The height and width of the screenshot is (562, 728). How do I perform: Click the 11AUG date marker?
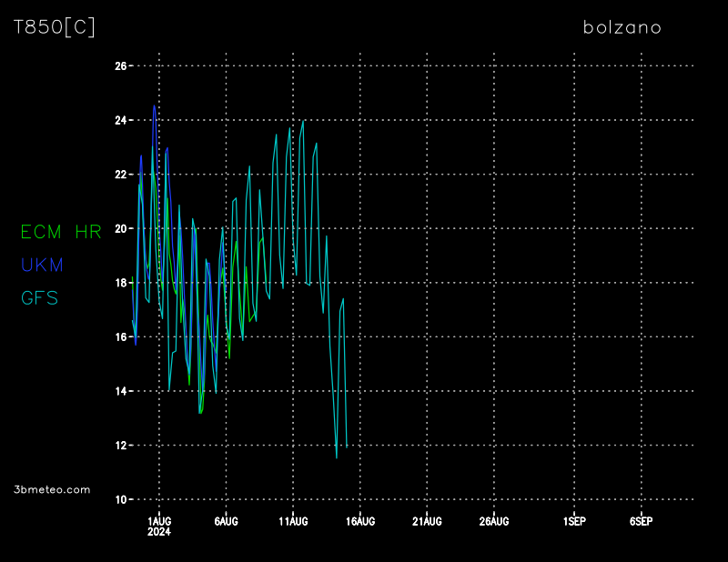293,521
